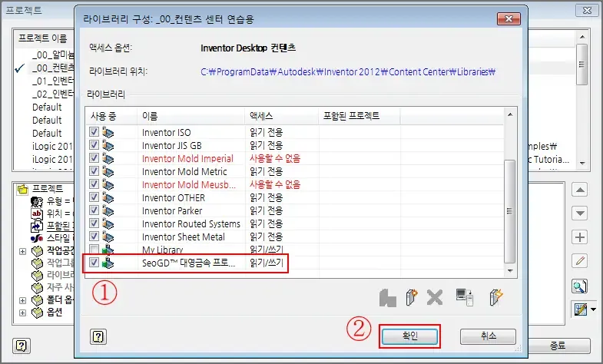Click the Inventor JIS GB library icon
This screenshot has width=603, height=364.
coord(108,145)
